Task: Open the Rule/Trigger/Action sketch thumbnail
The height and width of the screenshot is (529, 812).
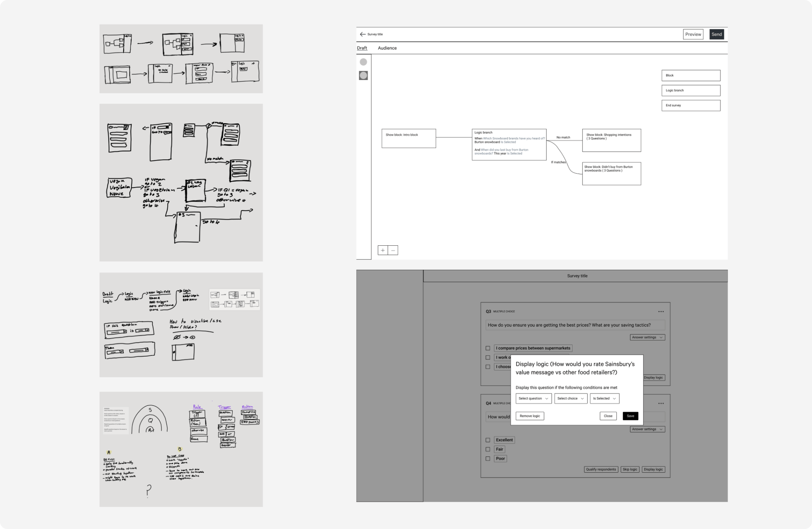Action: (x=181, y=449)
